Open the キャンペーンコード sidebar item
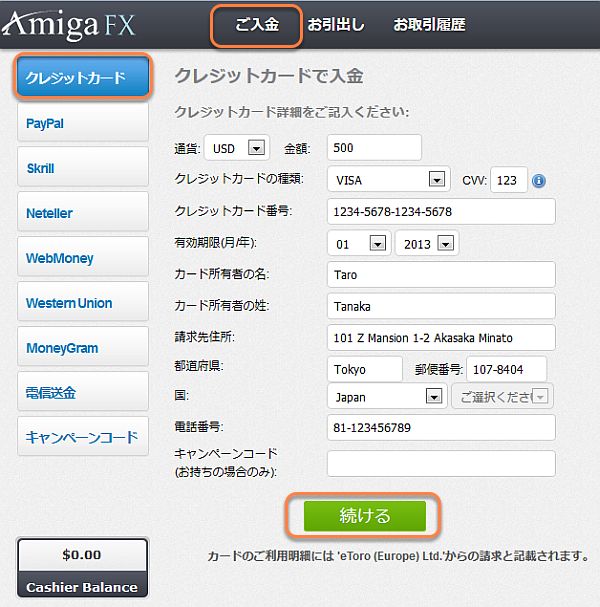This screenshot has height=607, width=600. click(82, 437)
